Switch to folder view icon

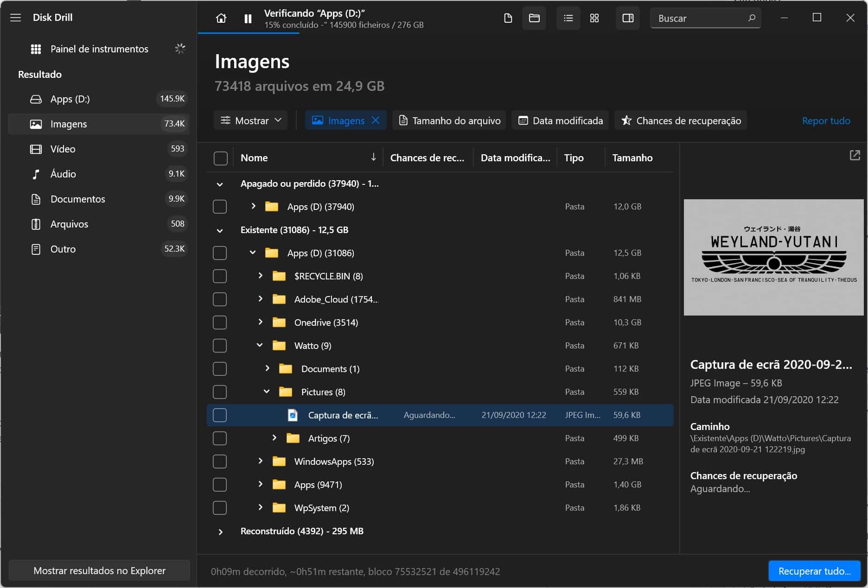pyautogui.click(x=534, y=19)
